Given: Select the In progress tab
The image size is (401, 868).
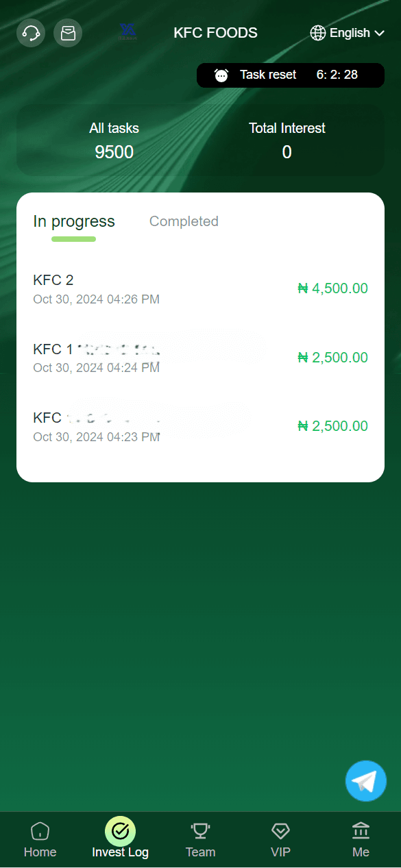Looking at the screenshot, I should pos(74,221).
